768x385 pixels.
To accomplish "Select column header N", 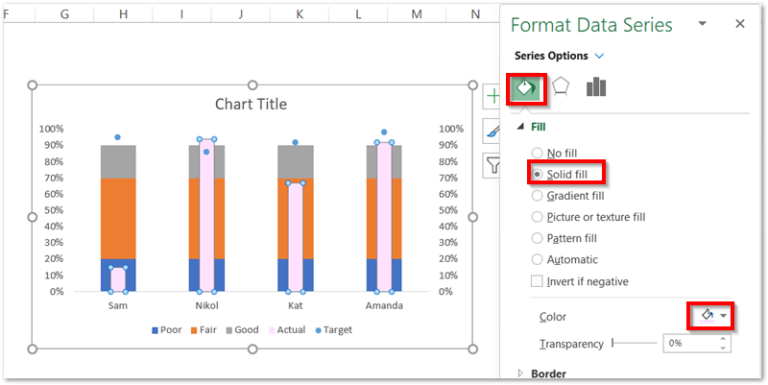I will pos(475,15).
